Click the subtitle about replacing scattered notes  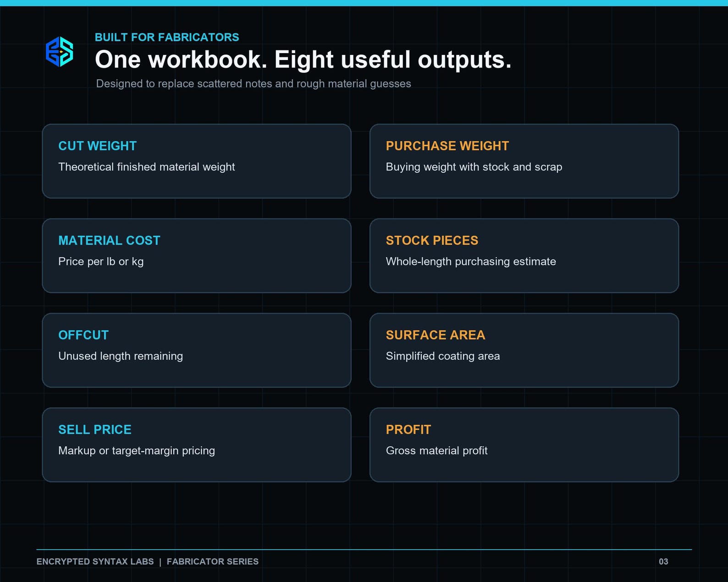point(254,84)
